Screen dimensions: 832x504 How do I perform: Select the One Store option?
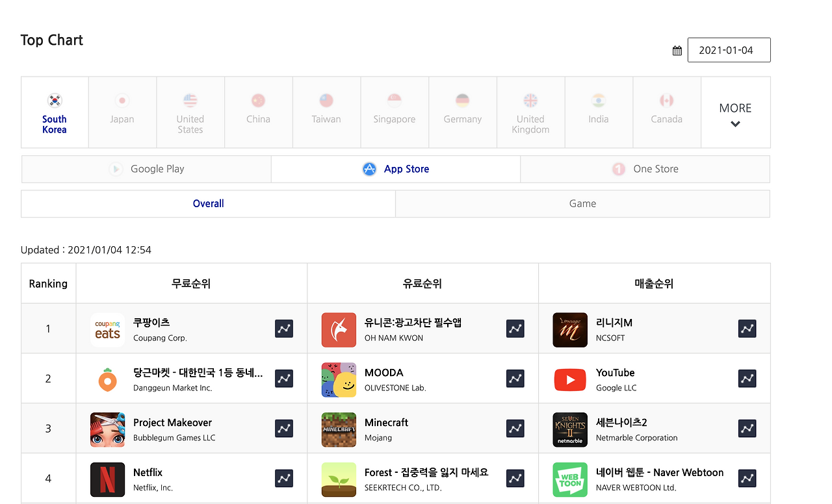645,168
